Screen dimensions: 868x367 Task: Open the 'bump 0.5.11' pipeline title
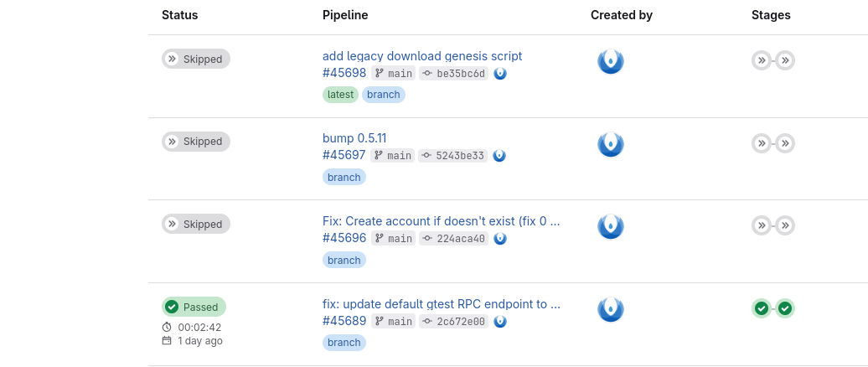[x=354, y=138]
